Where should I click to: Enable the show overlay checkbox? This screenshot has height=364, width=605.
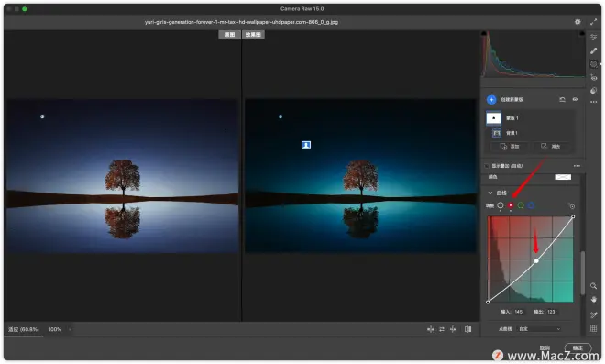coord(487,166)
